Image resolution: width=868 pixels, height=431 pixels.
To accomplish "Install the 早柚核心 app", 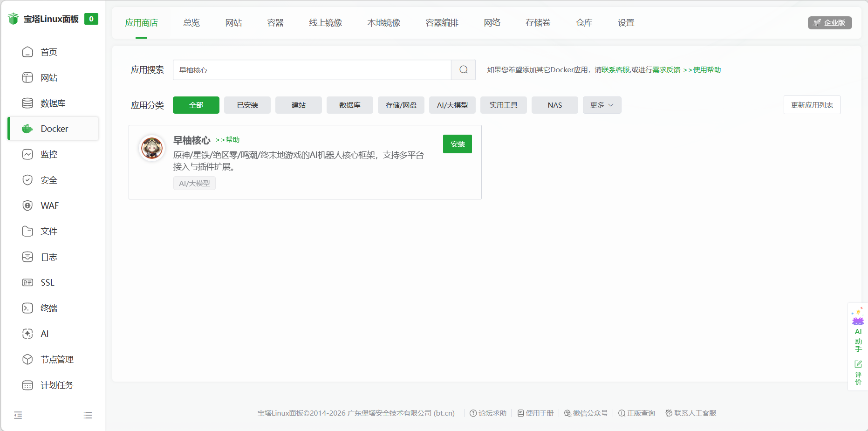I will [458, 144].
